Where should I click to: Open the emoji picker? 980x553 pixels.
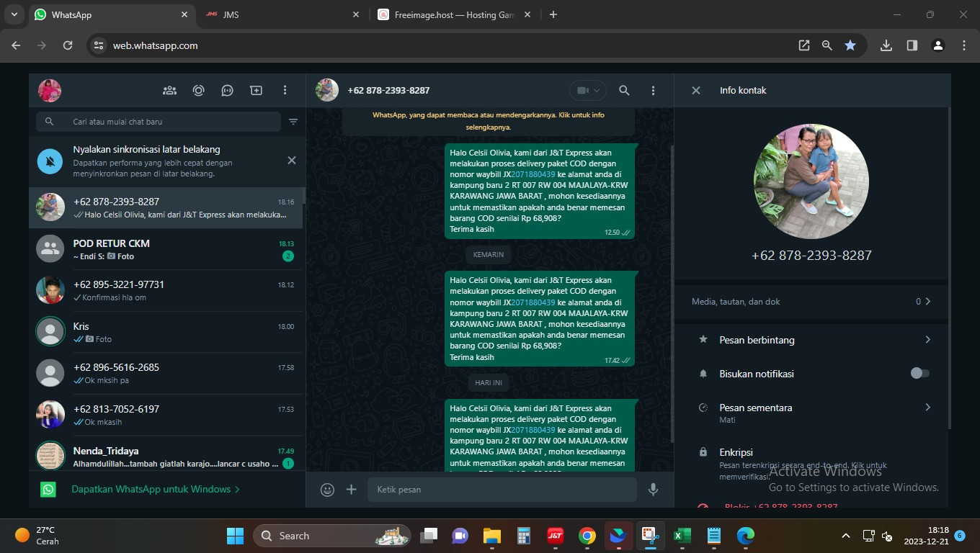point(327,490)
